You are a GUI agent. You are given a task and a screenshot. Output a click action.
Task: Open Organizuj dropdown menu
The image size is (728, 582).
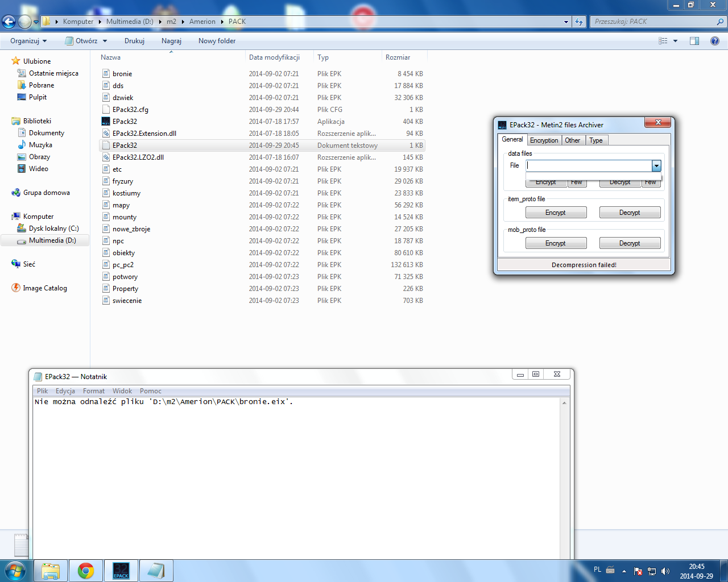click(x=28, y=41)
